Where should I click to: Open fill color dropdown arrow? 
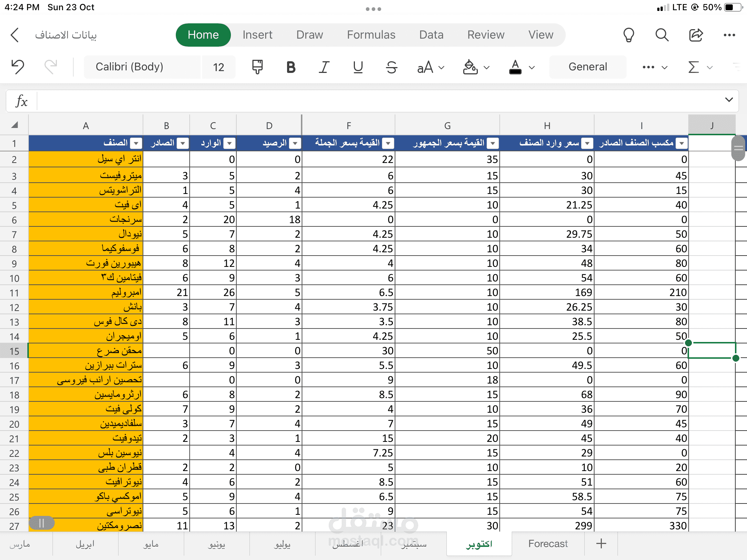click(x=487, y=67)
